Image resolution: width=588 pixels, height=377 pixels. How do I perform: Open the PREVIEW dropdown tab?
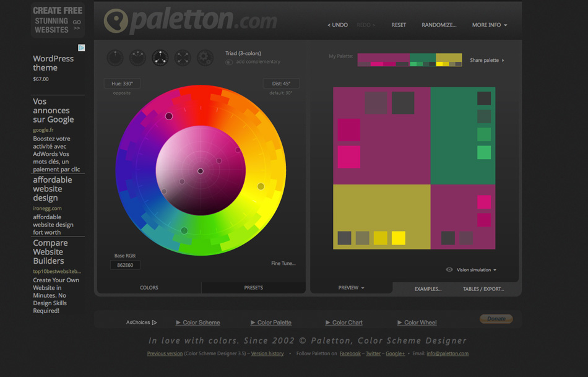[x=351, y=288]
